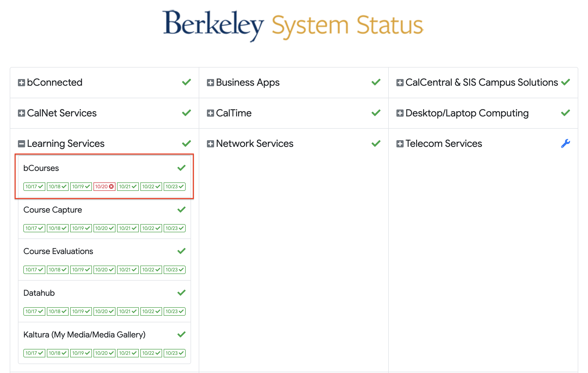Image resolution: width=588 pixels, height=373 pixels.
Task: Click the Course Capture status checkmark
Action: coord(182,210)
